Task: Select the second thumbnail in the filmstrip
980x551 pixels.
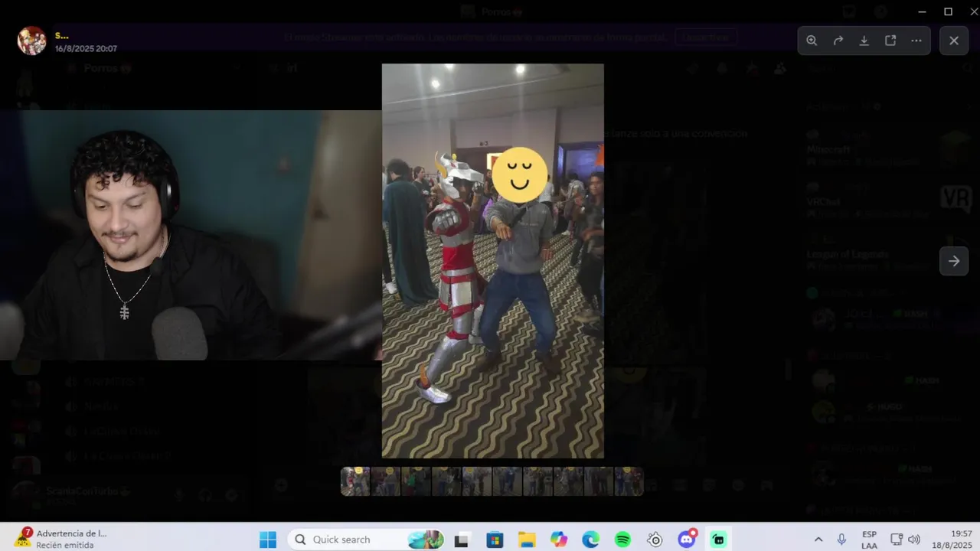Action: [x=386, y=481]
